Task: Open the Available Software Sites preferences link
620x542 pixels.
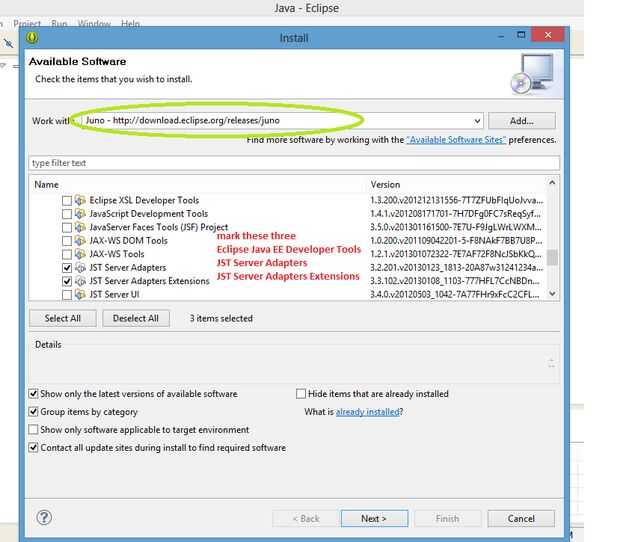Action: (456, 140)
